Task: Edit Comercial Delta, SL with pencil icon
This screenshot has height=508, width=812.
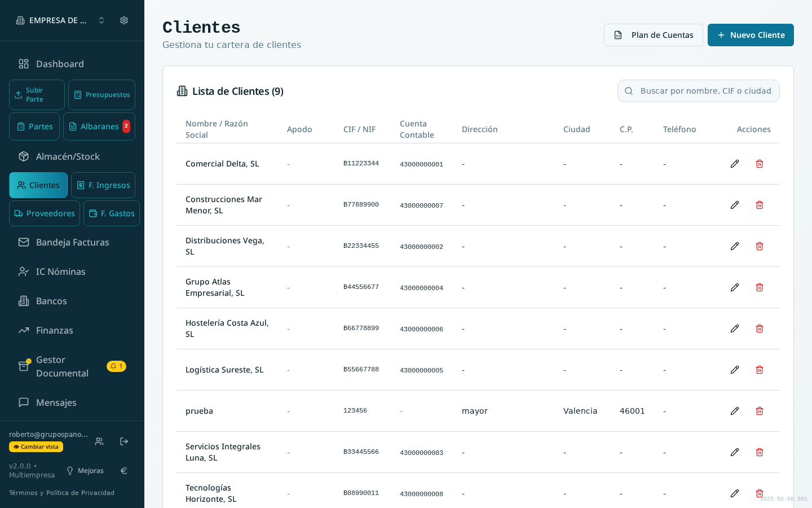Action: point(735,164)
